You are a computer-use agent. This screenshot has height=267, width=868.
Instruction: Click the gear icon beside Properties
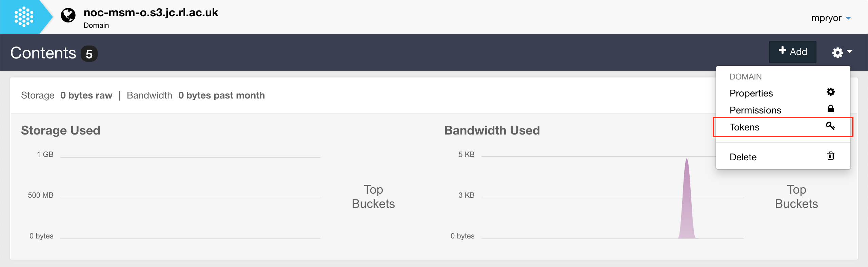point(830,92)
